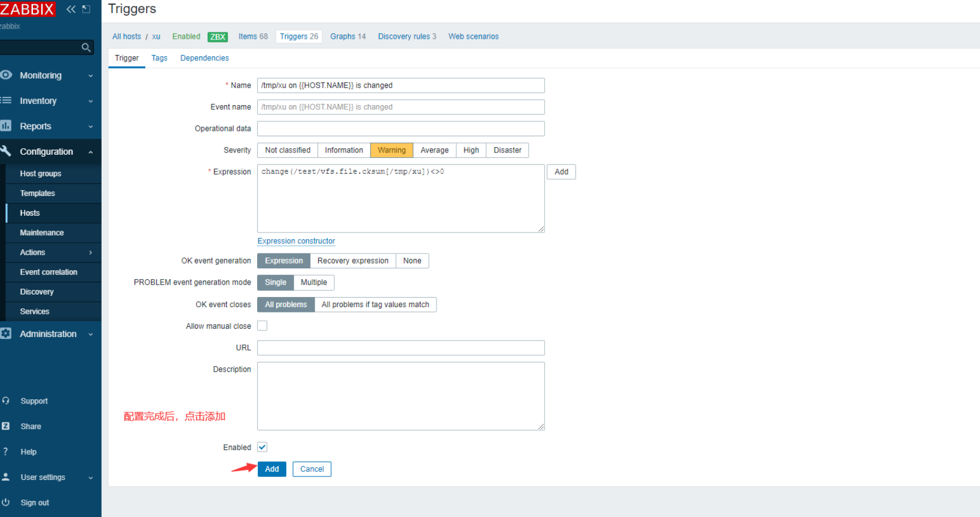
Task: Uncheck the Enabled checkbox
Action: click(x=262, y=447)
